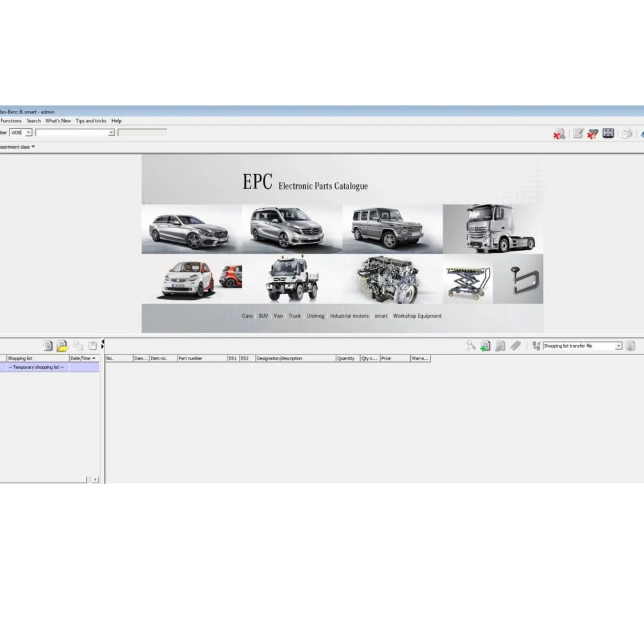Click the silver estate car thumbnail

192,229
